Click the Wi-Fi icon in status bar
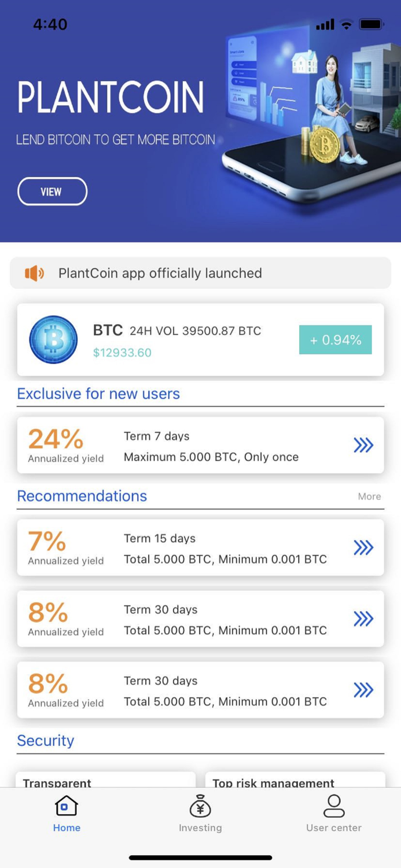The image size is (401, 868). point(346,25)
